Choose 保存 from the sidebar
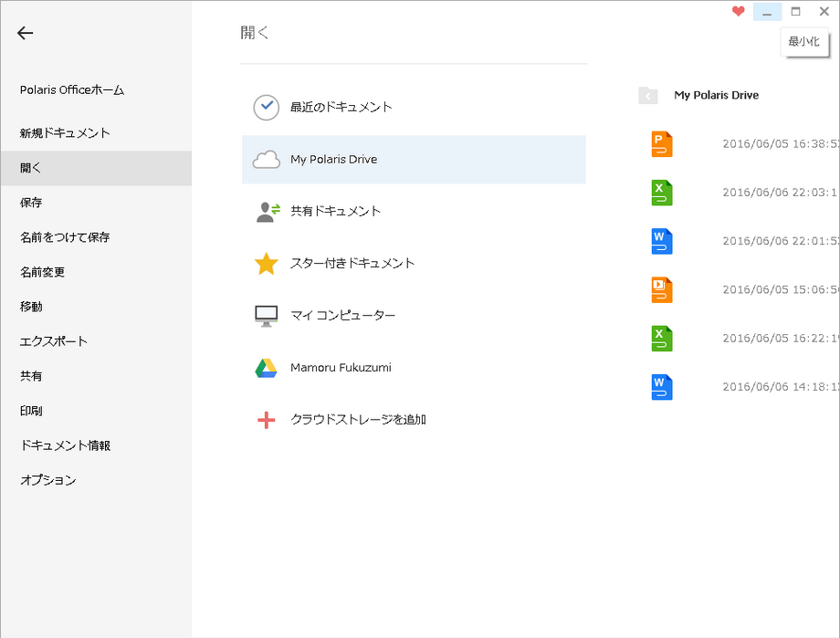 (x=97, y=203)
